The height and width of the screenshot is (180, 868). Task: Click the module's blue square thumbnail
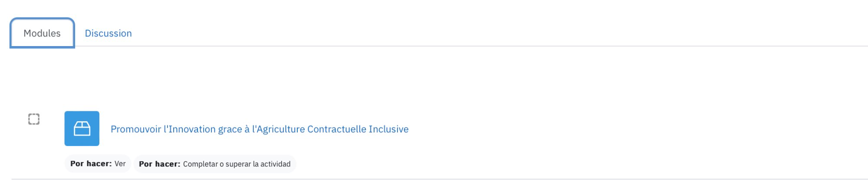[82, 128]
